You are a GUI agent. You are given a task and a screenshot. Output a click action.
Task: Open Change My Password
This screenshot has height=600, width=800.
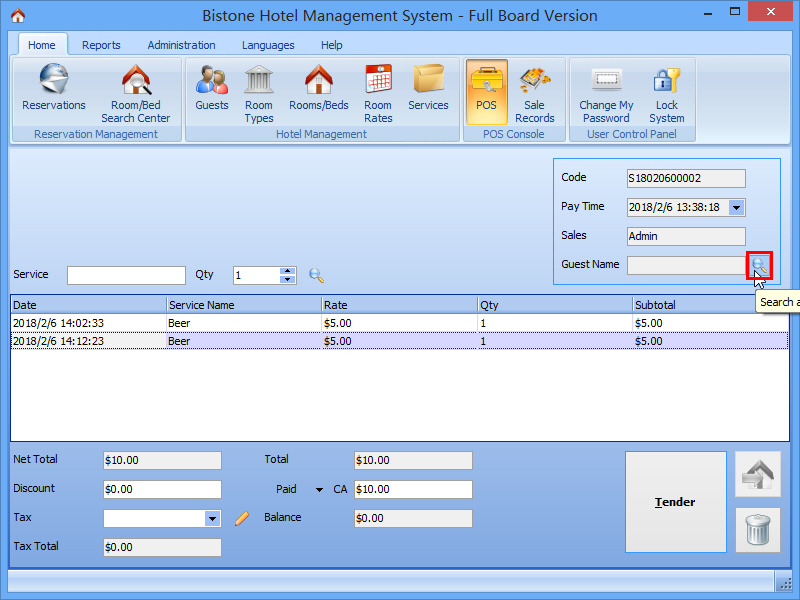[606, 93]
